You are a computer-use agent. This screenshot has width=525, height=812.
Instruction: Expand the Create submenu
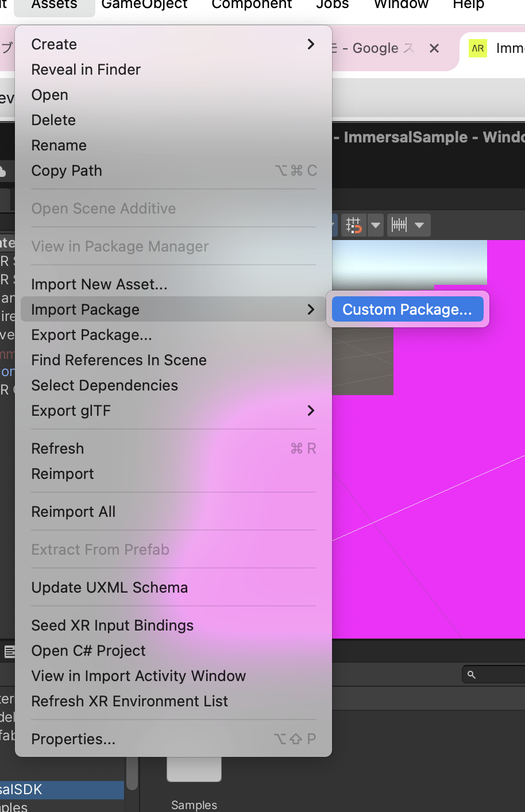(x=311, y=44)
